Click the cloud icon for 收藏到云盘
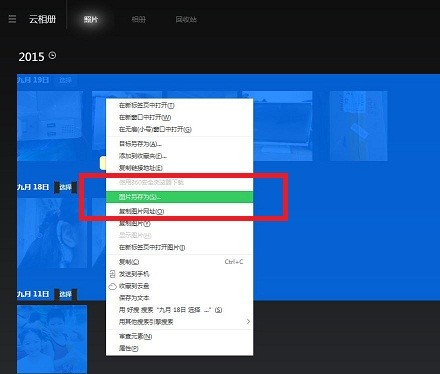 point(112,286)
